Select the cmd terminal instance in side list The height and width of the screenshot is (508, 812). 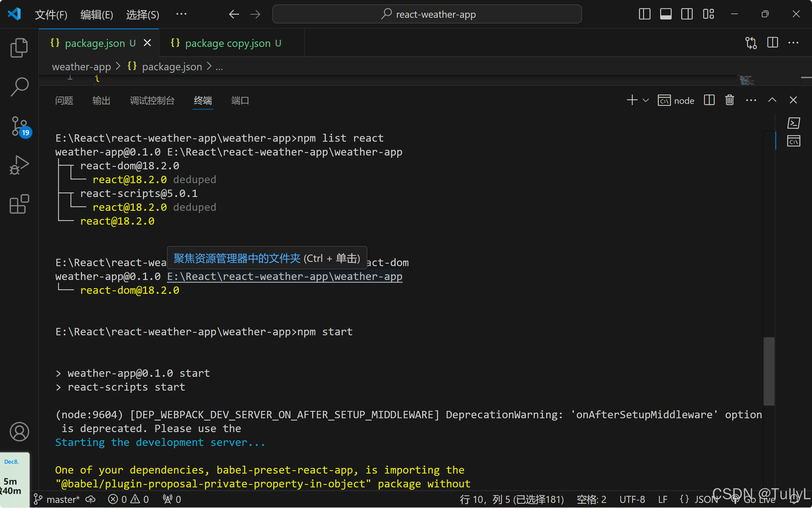tap(794, 141)
